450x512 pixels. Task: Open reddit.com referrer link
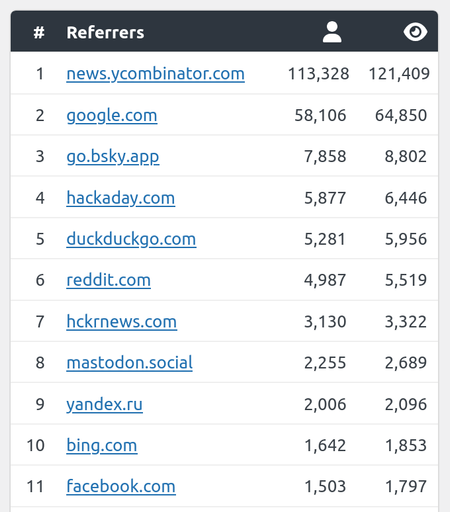(108, 280)
